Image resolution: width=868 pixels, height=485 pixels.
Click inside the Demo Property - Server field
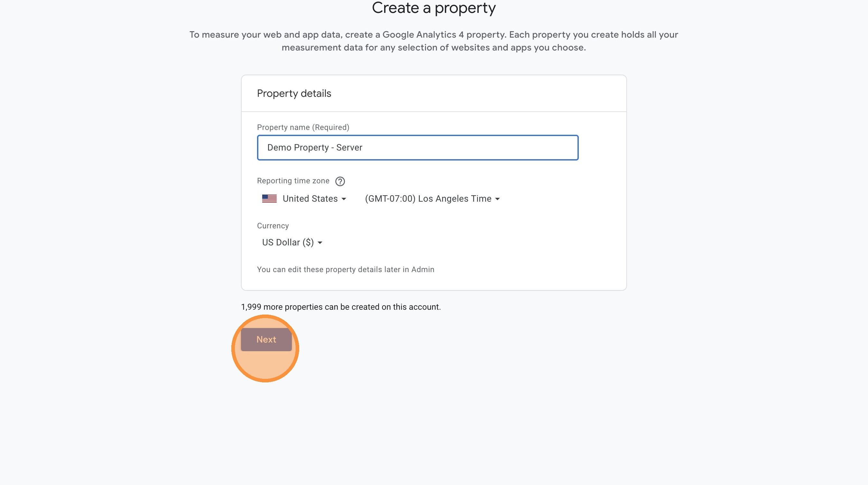(417, 148)
